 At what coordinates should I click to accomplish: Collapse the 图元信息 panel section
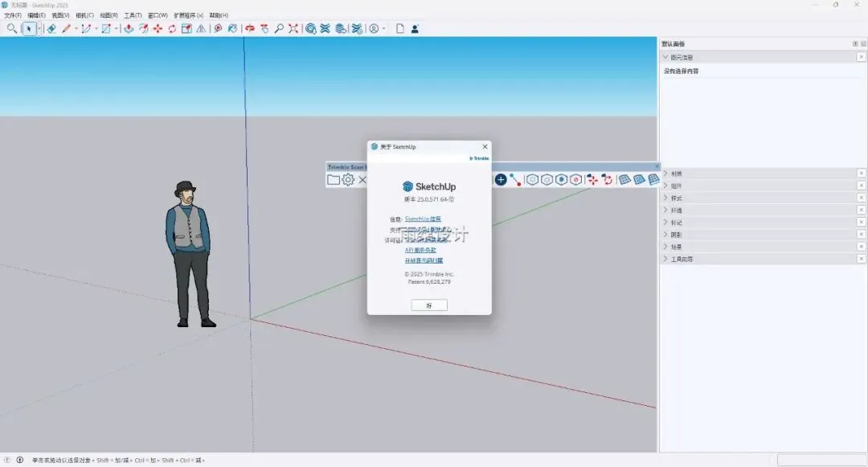(x=665, y=57)
